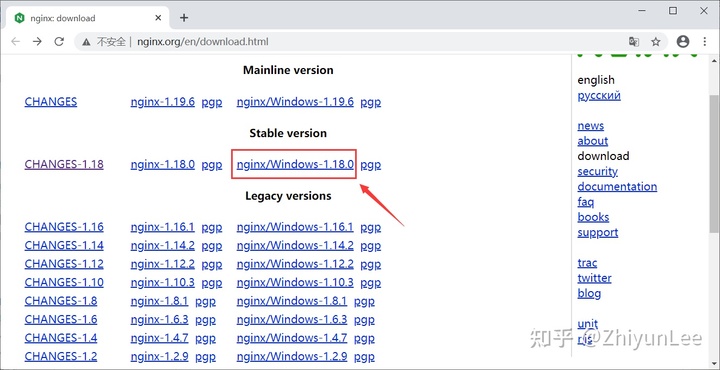Open the CHANGES-1.18 link
The height and width of the screenshot is (370, 720).
[x=64, y=164]
